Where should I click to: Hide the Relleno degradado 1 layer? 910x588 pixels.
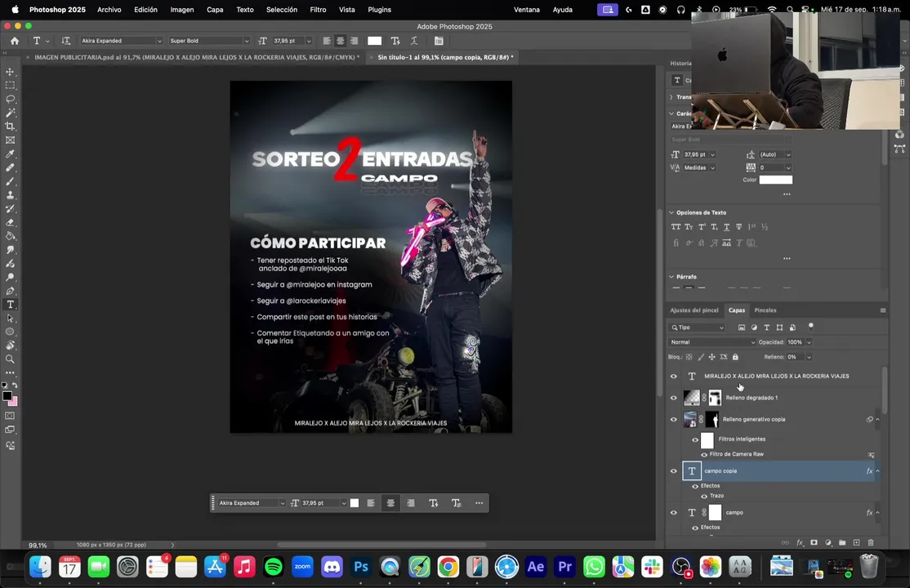[674, 398]
